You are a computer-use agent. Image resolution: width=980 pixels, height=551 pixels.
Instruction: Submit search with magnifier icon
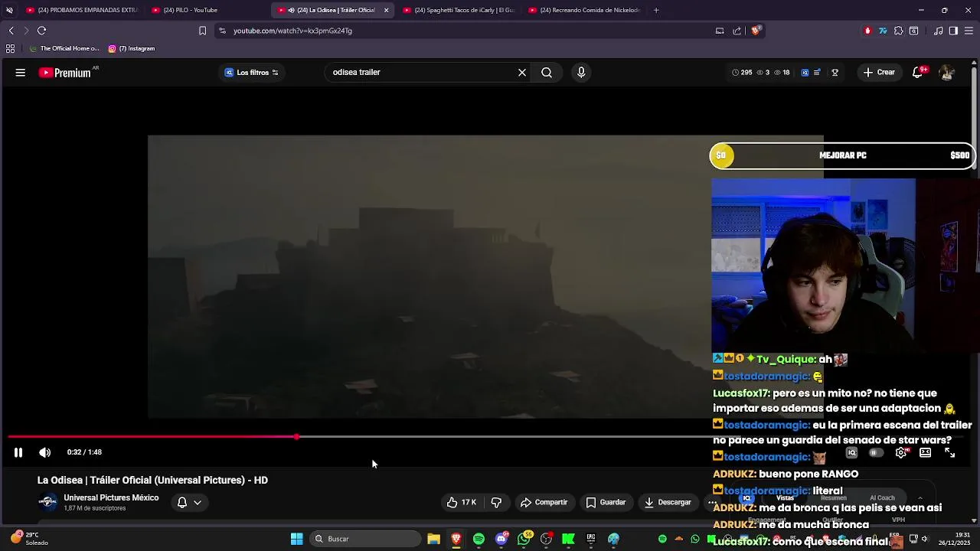click(547, 73)
